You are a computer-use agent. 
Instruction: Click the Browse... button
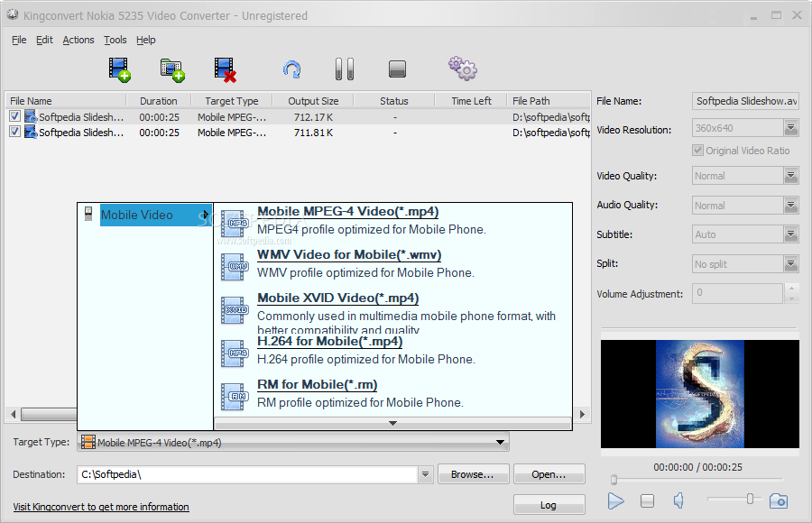[474, 474]
